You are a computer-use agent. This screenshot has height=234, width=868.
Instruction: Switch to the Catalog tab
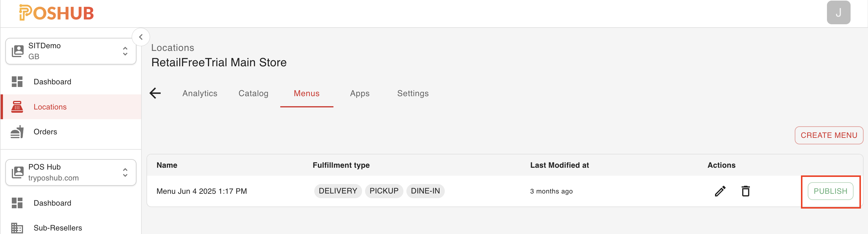(x=253, y=93)
